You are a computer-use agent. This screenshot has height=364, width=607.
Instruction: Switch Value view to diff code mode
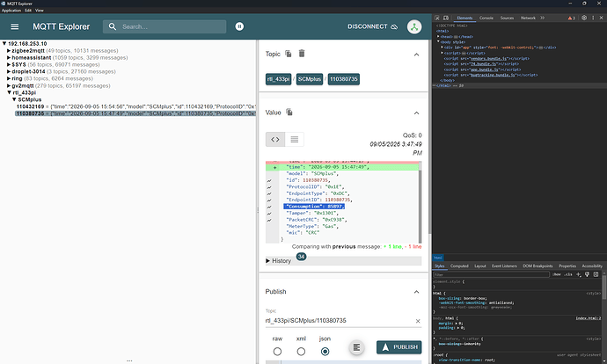pyautogui.click(x=275, y=139)
